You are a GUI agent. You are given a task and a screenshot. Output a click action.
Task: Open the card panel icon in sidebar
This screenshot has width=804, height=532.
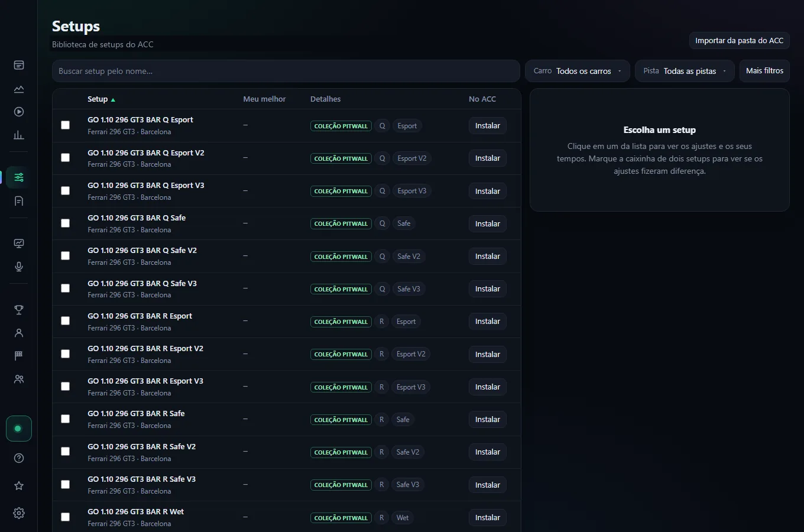19,65
